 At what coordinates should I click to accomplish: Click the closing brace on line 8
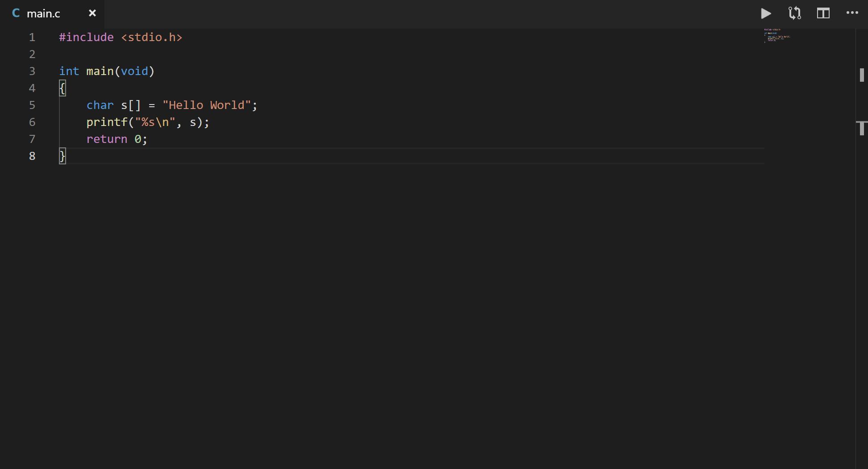pyautogui.click(x=63, y=156)
